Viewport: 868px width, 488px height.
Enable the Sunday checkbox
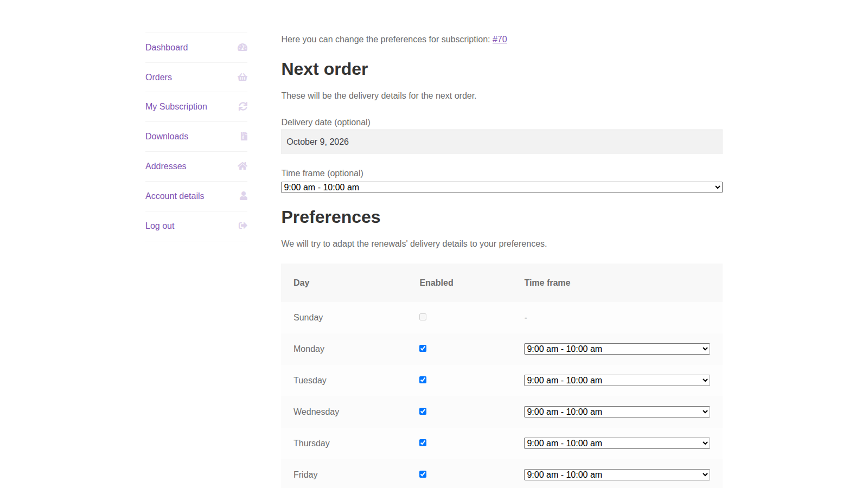click(423, 317)
